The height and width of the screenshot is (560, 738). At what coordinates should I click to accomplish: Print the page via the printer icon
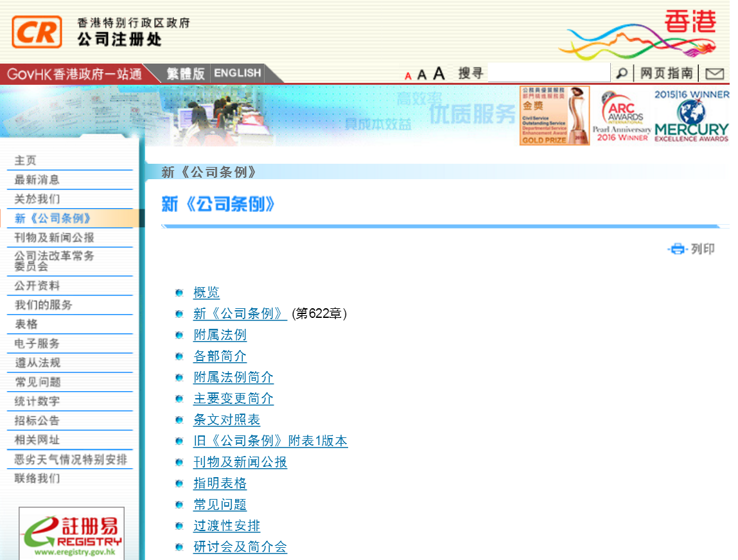678,249
